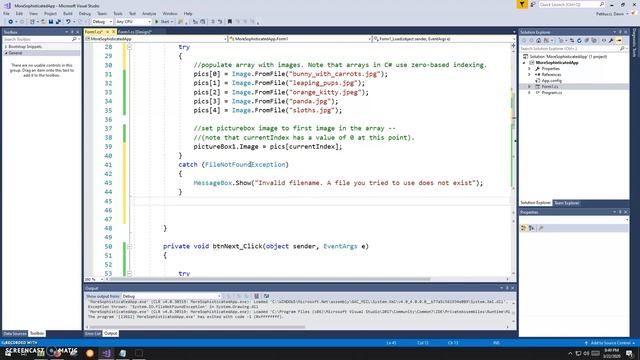This screenshot has height=360, width=640.
Task: Click the Alphabetical sort icon in Properties
Action: coord(531,228)
